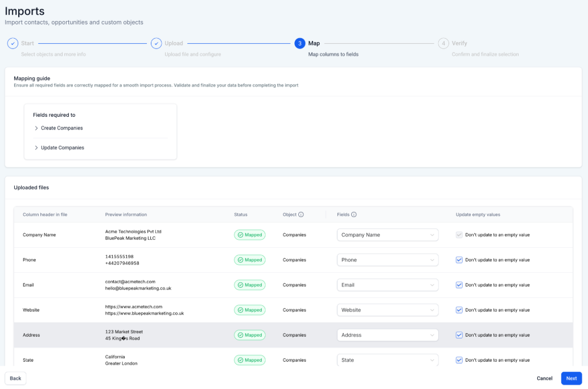The height and width of the screenshot is (389, 588).
Task: Click the Next button
Action: tap(571, 378)
